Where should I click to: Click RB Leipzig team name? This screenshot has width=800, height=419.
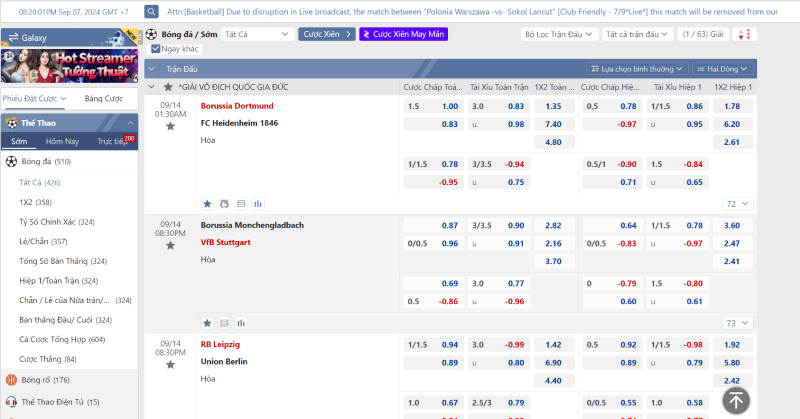220,344
